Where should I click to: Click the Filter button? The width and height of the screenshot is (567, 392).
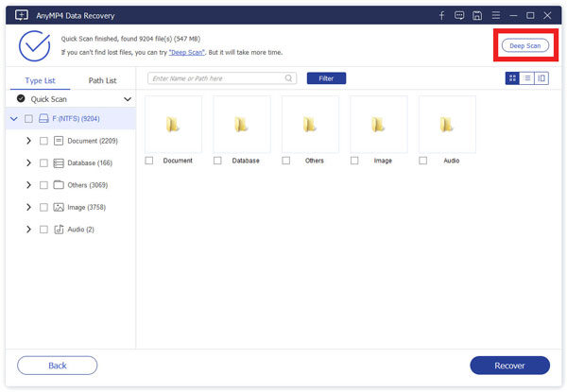(326, 78)
